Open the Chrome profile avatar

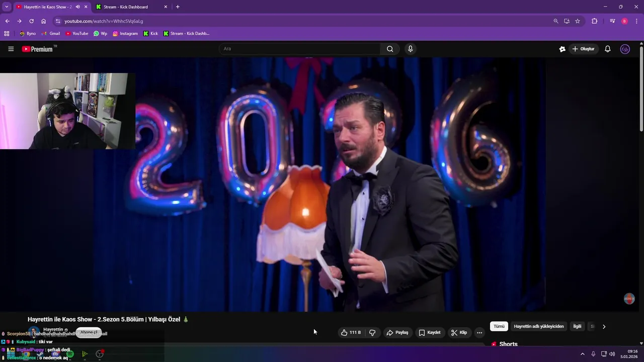click(624, 21)
